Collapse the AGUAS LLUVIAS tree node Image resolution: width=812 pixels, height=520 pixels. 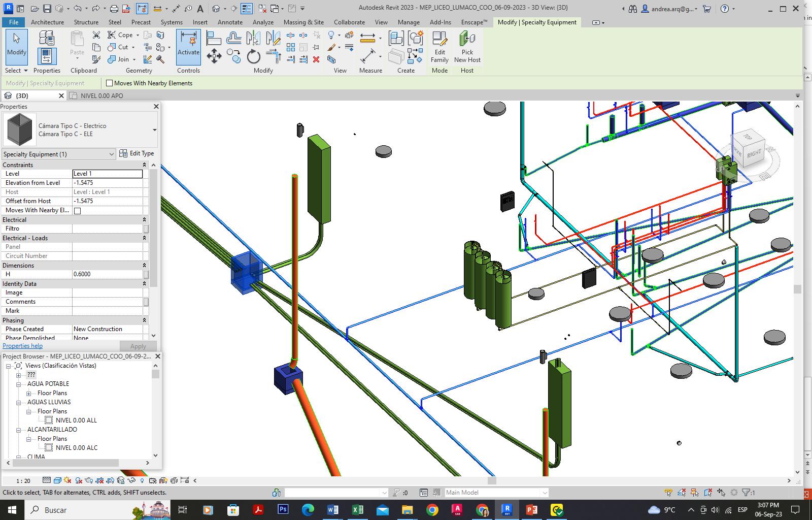[19, 402]
